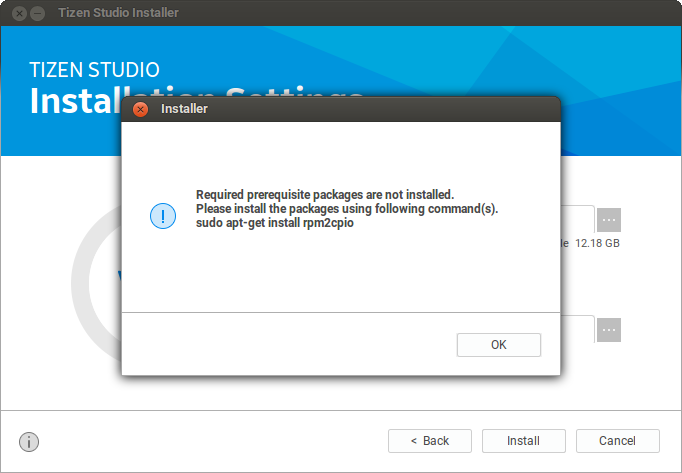The width and height of the screenshot is (682, 473).
Task: Open the lower browse "..." button
Action: tap(609, 329)
